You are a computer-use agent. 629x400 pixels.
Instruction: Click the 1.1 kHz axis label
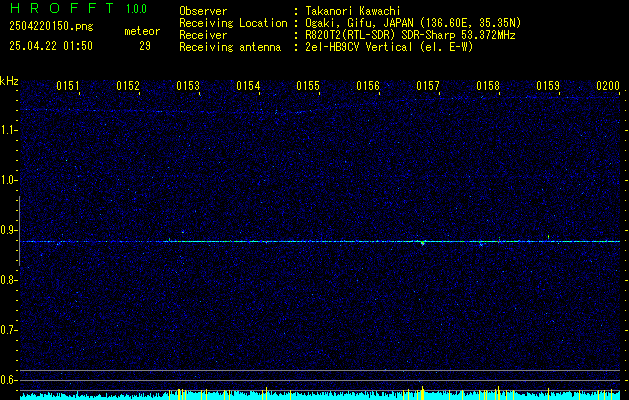8,130
